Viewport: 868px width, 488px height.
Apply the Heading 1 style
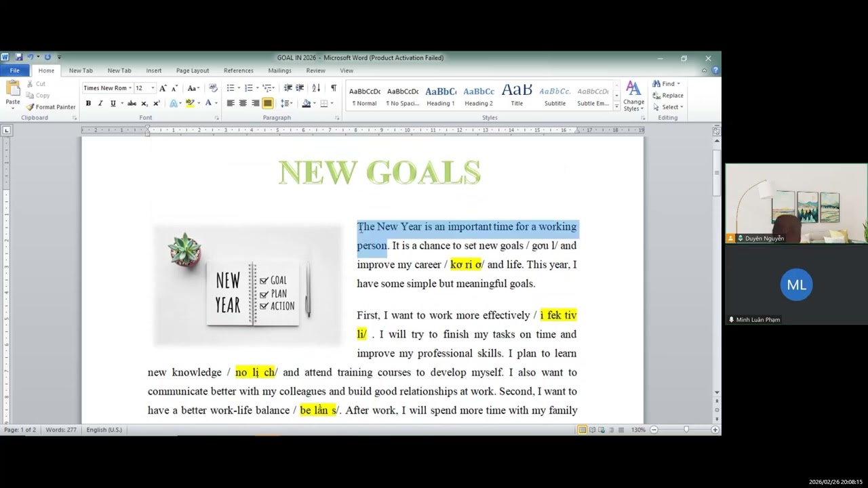(x=441, y=96)
